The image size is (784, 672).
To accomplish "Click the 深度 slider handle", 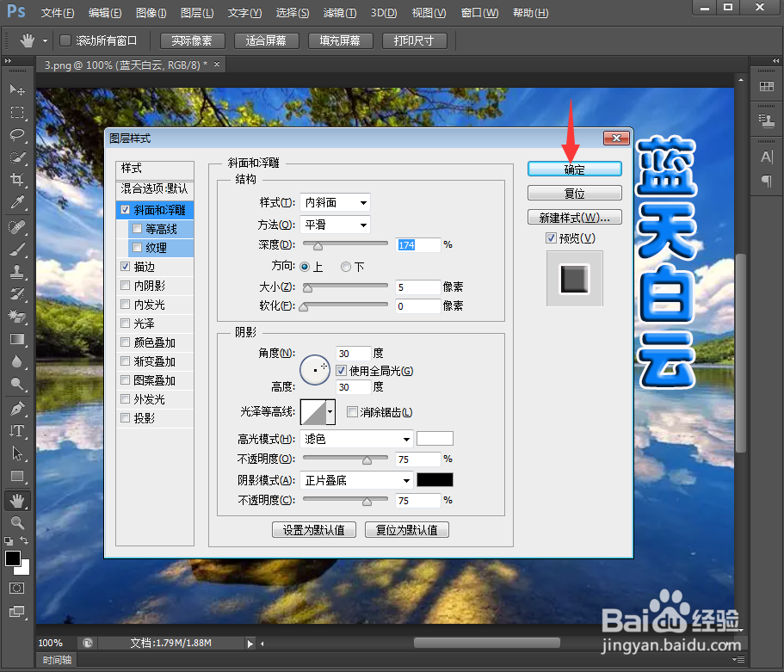I will coord(318,245).
